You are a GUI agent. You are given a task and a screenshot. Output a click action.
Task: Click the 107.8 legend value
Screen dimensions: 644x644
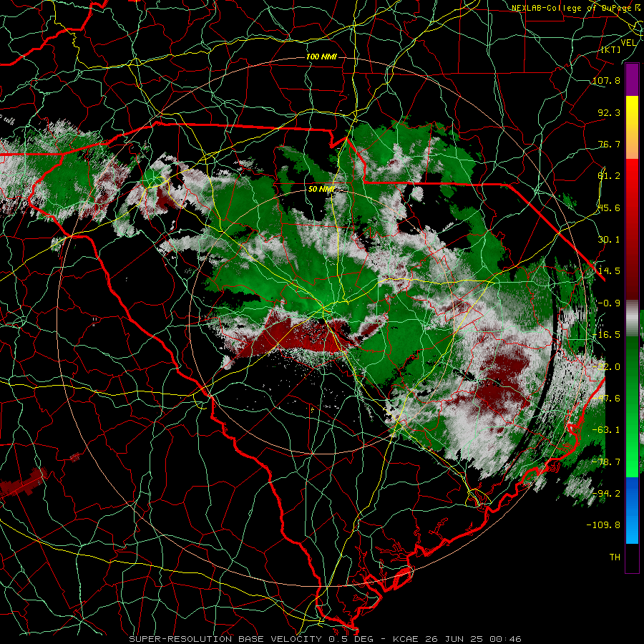(606, 80)
